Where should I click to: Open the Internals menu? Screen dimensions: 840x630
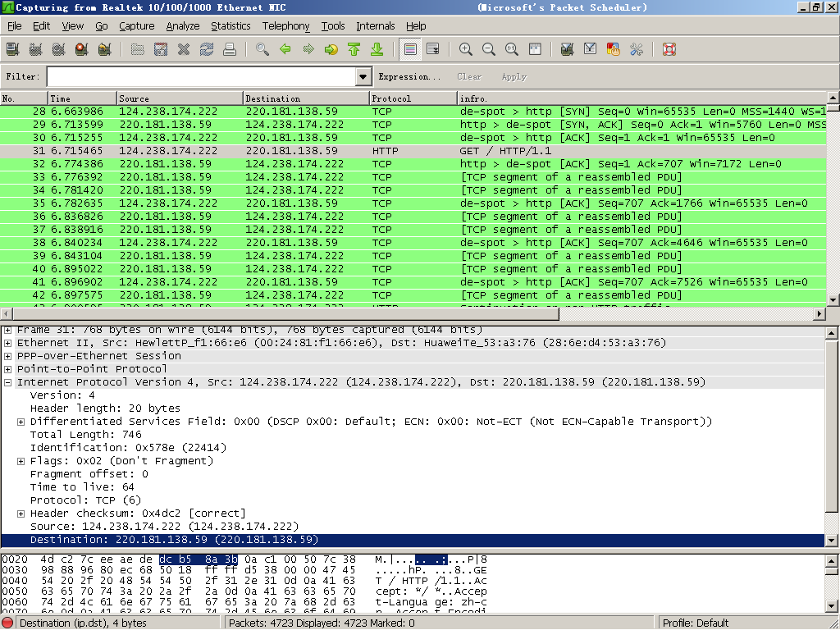pyautogui.click(x=376, y=25)
